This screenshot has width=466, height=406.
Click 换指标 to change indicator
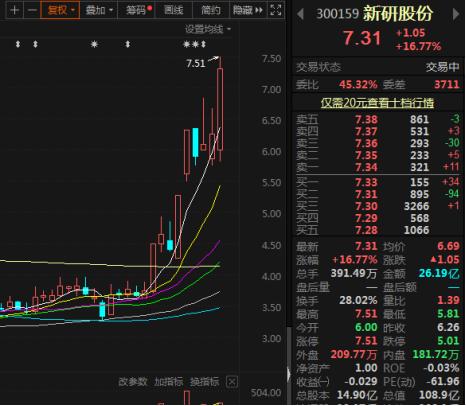(x=205, y=382)
